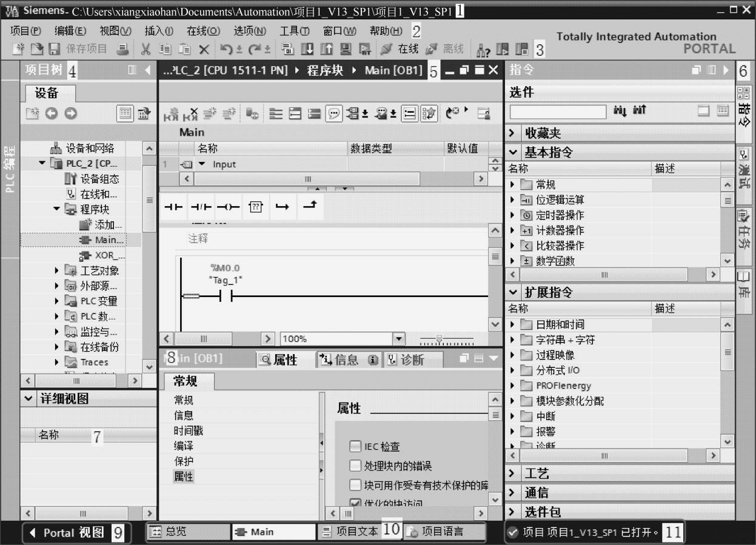
Task: Click the delete X icon in toolbar
Action: click(x=204, y=49)
